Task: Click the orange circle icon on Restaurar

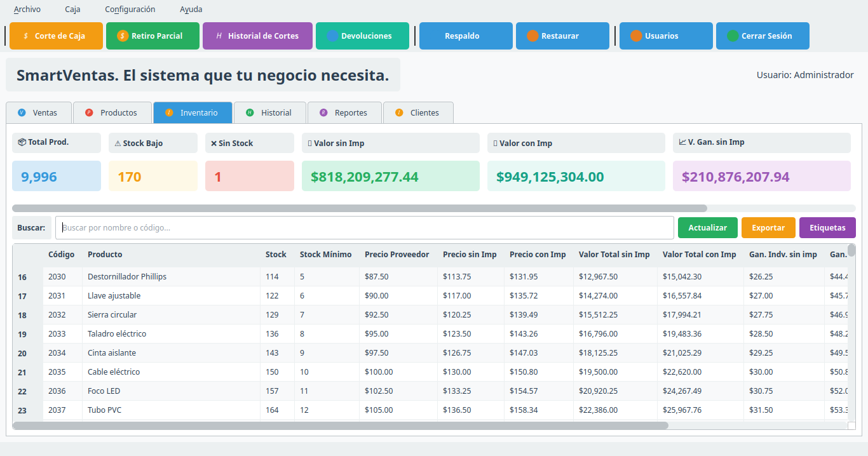Action: pos(532,36)
